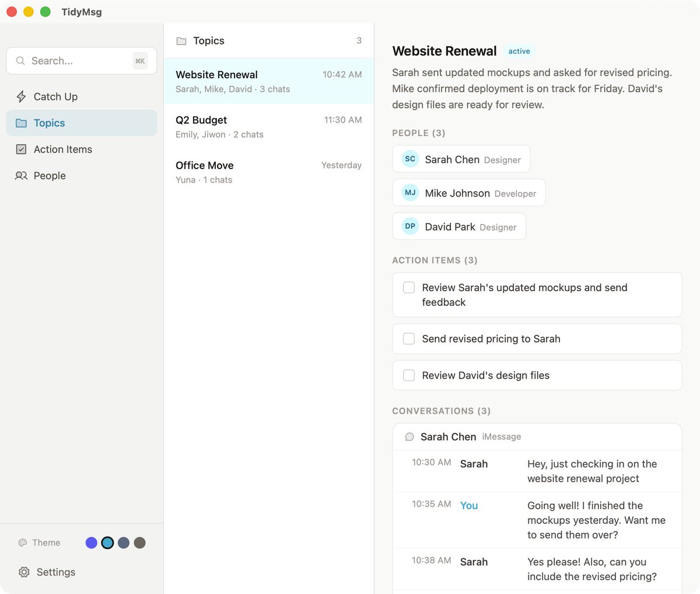Image resolution: width=700 pixels, height=594 pixels.
Task: Click the MJ avatar for Mike Johnson
Action: pyautogui.click(x=410, y=193)
